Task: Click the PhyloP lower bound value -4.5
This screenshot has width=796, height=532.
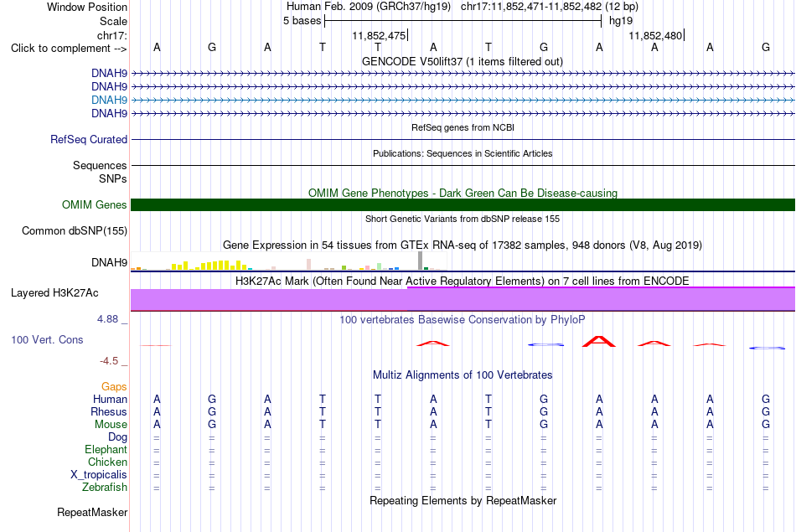Action: 109,361
